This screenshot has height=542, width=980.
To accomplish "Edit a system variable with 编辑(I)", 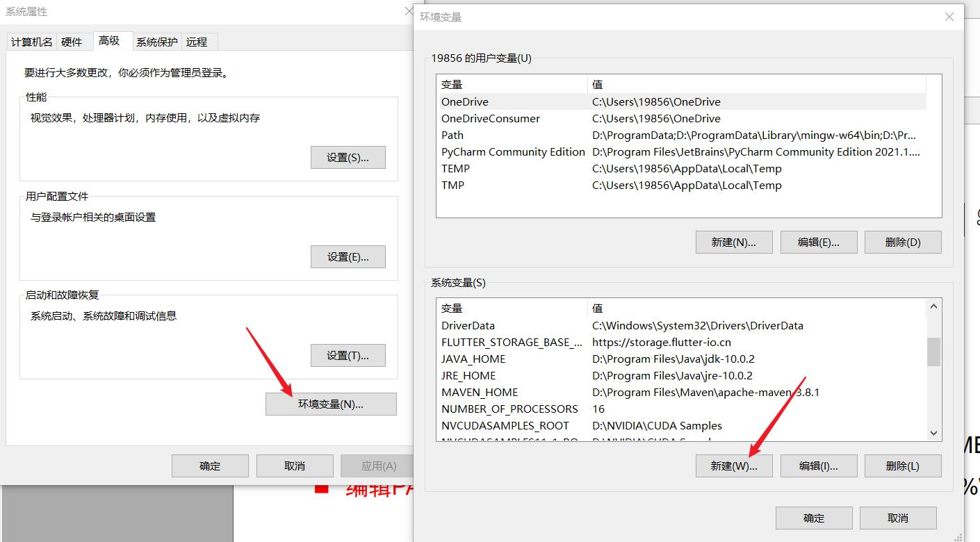I will [x=819, y=466].
